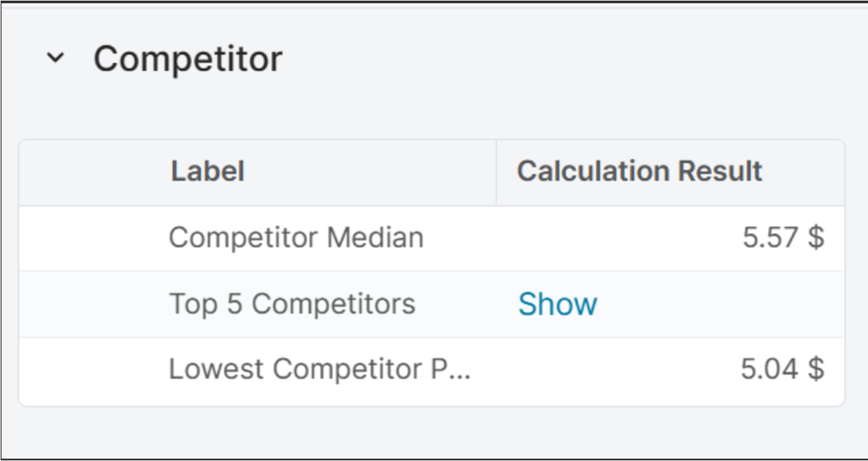Select the Label column header

(x=207, y=172)
